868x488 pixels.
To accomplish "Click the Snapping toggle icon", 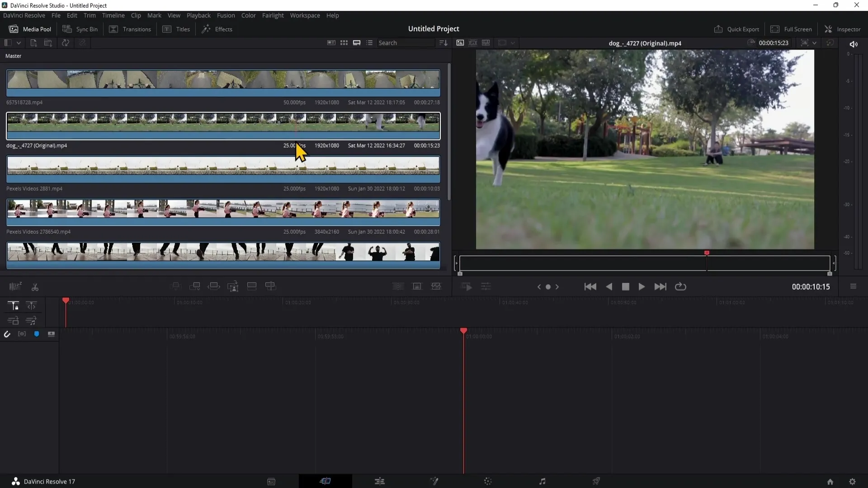I will [7, 333].
